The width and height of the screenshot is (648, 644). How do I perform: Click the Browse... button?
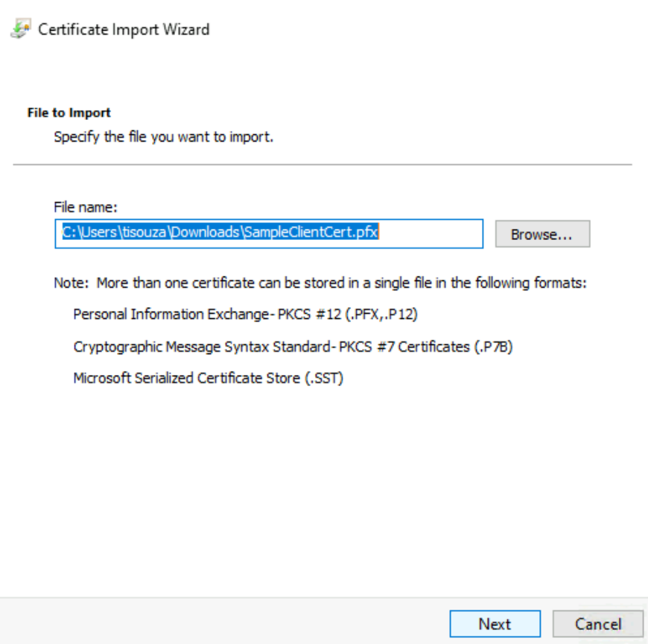[542, 234]
